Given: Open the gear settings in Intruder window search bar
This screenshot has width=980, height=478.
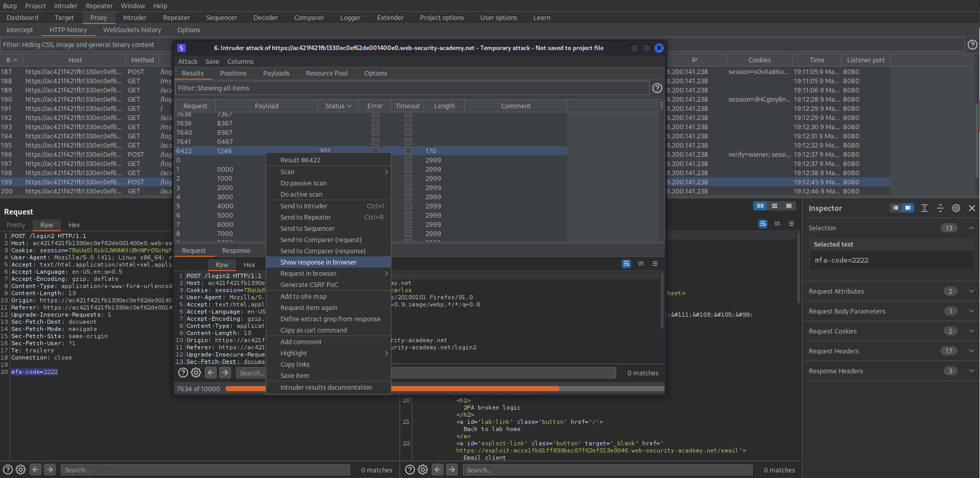Looking at the screenshot, I should point(196,373).
